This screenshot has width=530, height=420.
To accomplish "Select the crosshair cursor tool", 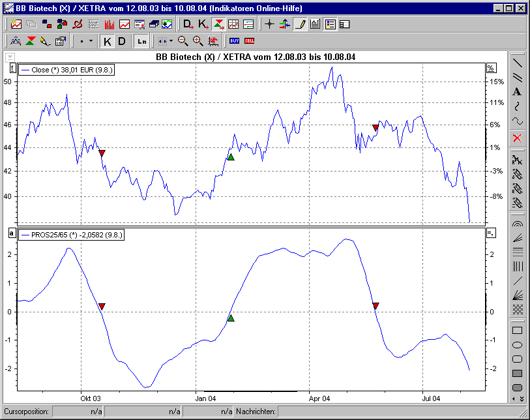I will pyautogui.click(x=269, y=24).
